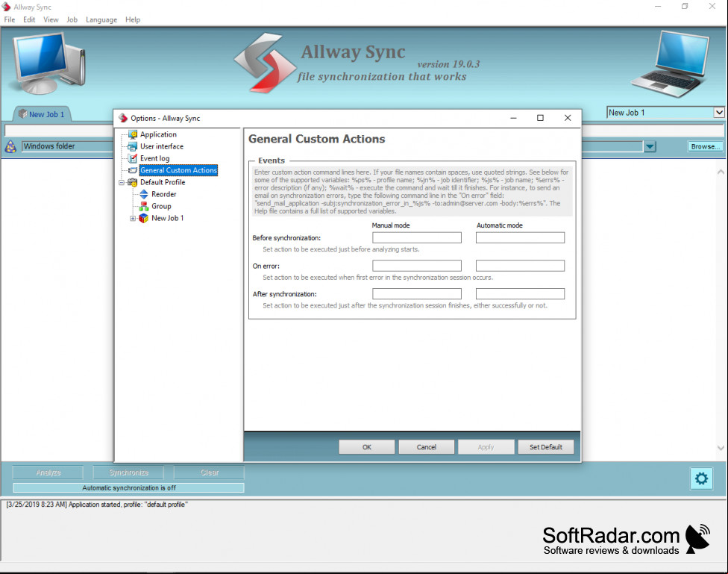Select General Custom Actions tree item

pyautogui.click(x=178, y=170)
